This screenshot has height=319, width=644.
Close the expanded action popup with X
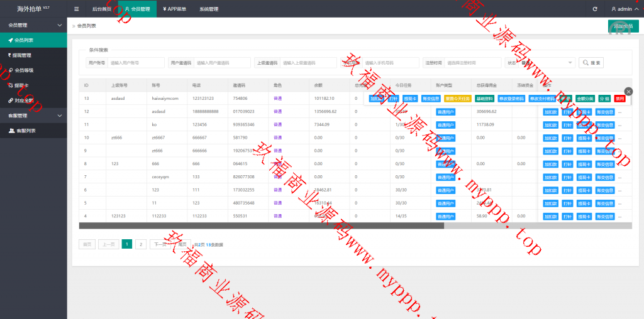point(628,92)
